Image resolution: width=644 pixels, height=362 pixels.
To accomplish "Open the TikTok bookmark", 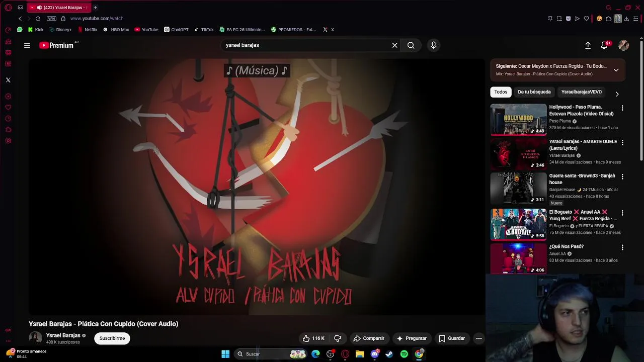I will 204,30.
